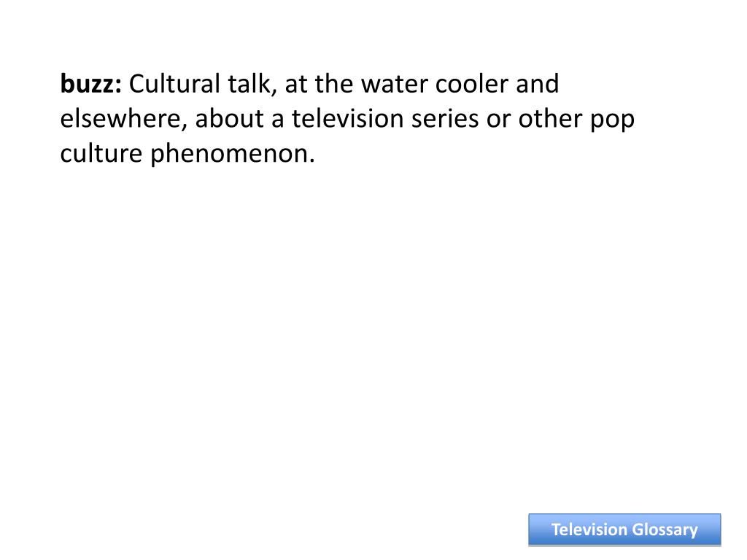The image size is (747, 560).
Task: Click the bold term 'buzz:'
Action: pos(91,84)
